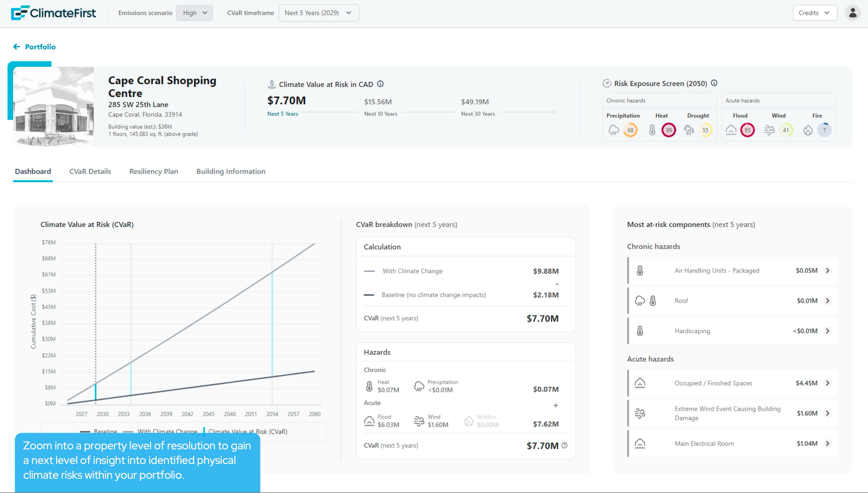Click the Climate Value at Risk (CVaR) legend entry

tap(245, 431)
